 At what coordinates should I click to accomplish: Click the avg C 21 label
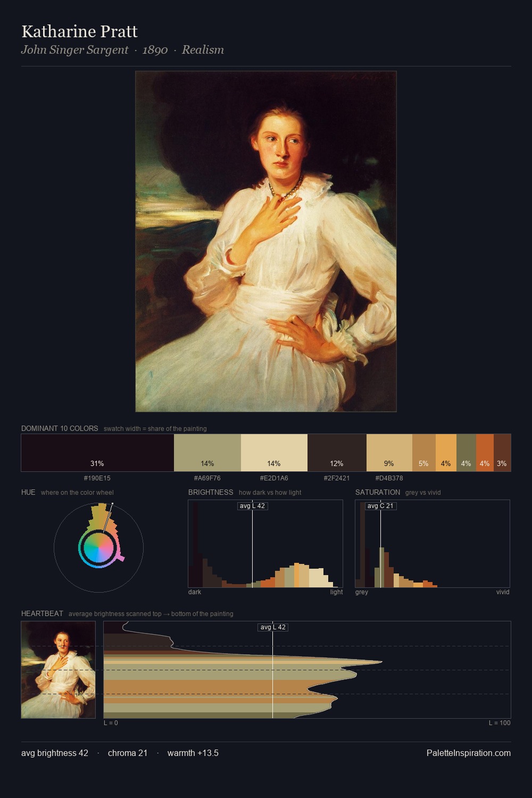coord(380,506)
